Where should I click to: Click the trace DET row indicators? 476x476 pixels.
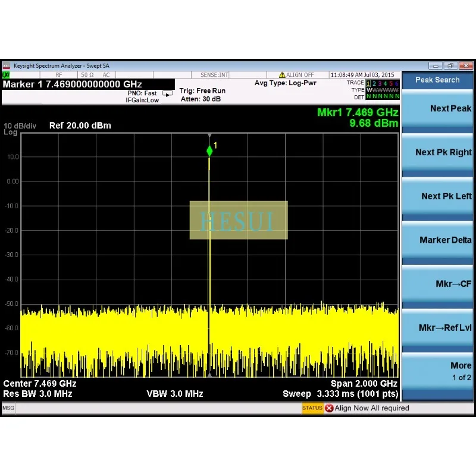(x=383, y=97)
